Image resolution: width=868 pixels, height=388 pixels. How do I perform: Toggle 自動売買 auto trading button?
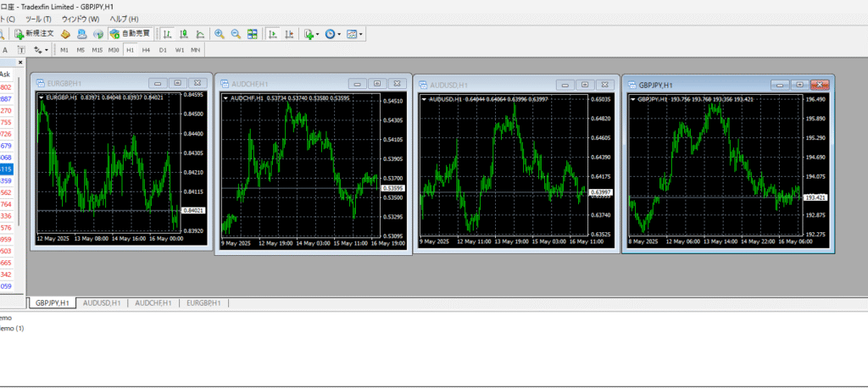tap(130, 34)
